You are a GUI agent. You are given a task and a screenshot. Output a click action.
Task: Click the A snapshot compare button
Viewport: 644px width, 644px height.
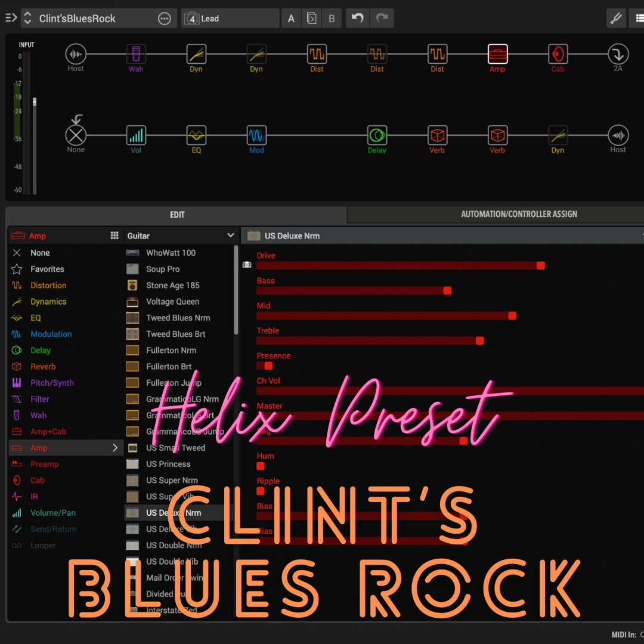point(291,18)
